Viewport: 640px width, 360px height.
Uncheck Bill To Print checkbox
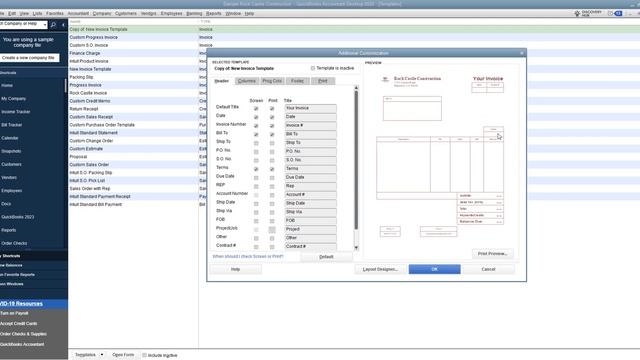click(272, 134)
